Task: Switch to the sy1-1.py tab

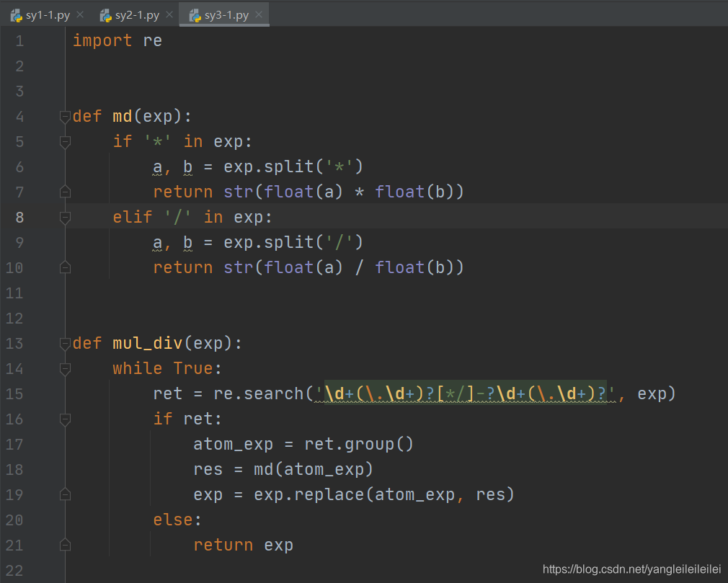Action: tap(48, 15)
